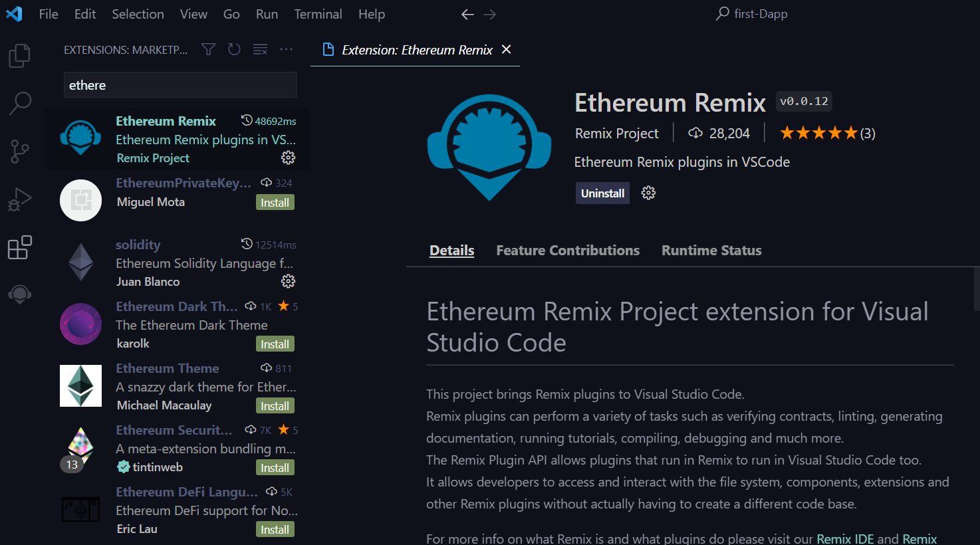The height and width of the screenshot is (545, 980).
Task: Switch to Feature Contributions tab
Action: point(568,251)
